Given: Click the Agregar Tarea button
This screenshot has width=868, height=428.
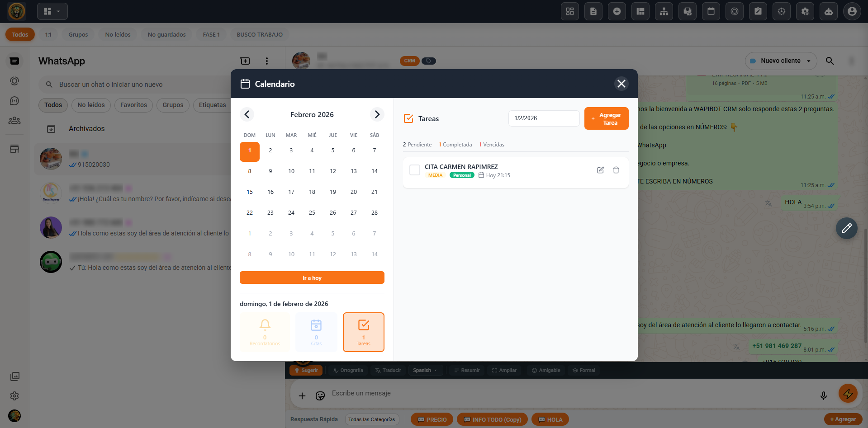Looking at the screenshot, I should (x=606, y=118).
